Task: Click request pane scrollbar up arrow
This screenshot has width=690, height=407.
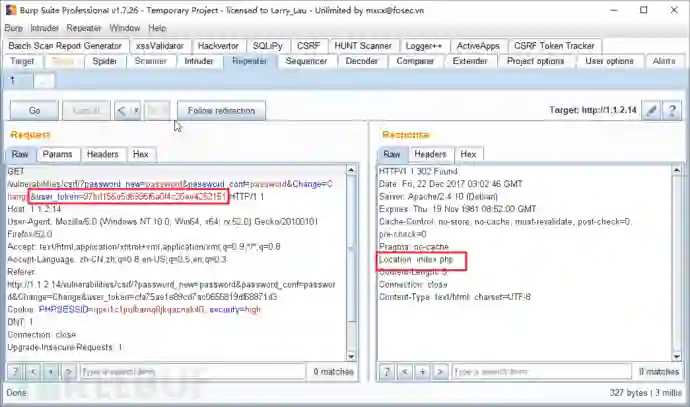Action: coord(351,170)
